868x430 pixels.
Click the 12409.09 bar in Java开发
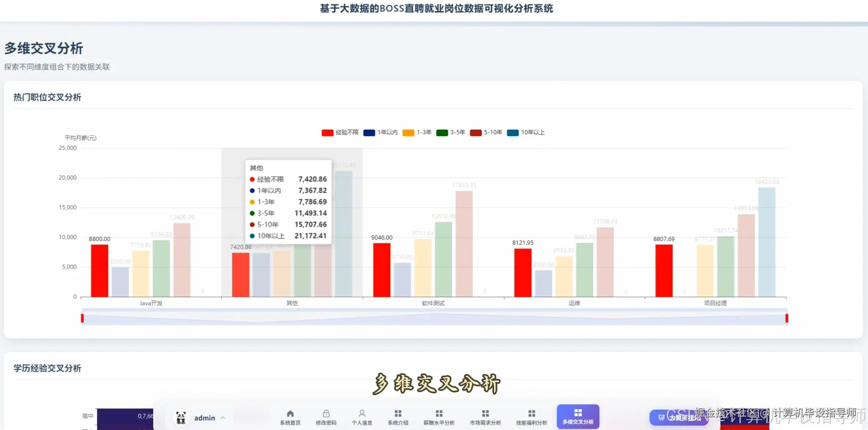[182, 260]
